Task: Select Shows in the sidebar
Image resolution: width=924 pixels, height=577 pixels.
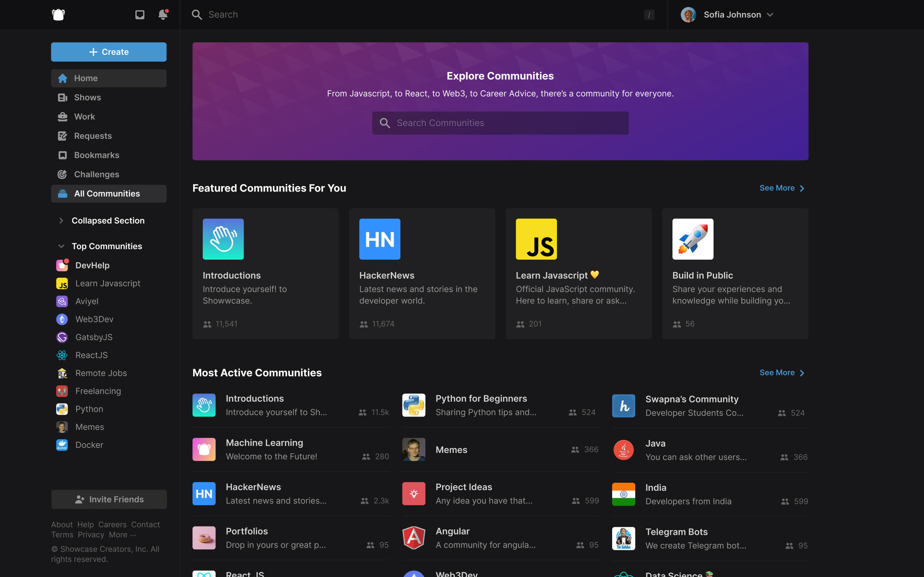Action: 87,97
